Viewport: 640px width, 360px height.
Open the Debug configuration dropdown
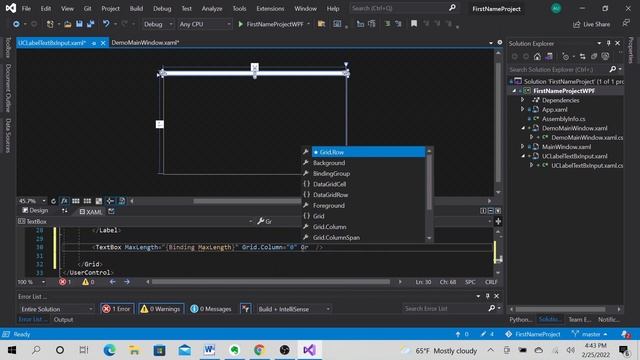pos(158,24)
